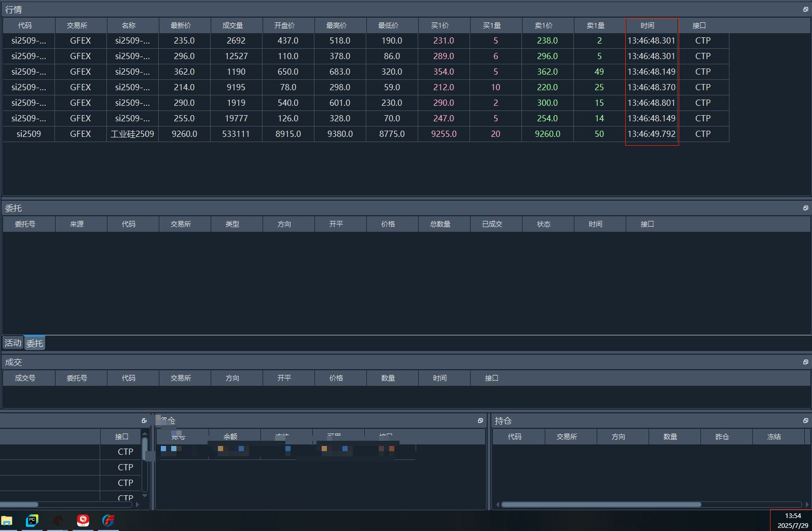Click log panel scrollbar down arrow

[145, 495]
